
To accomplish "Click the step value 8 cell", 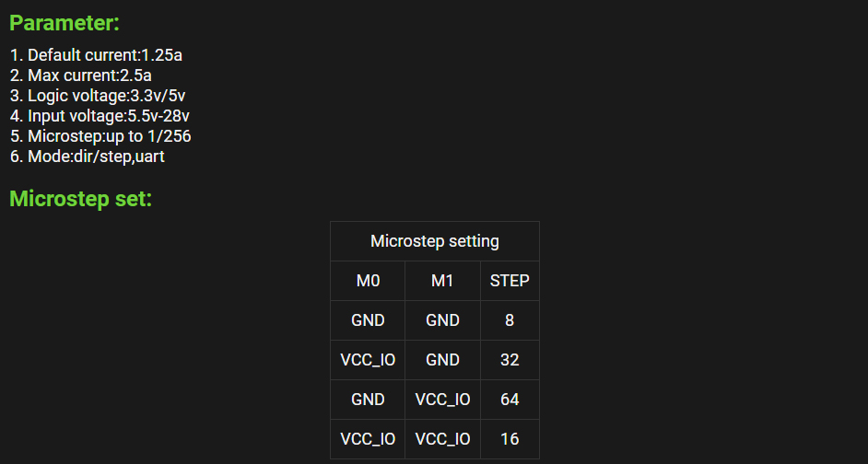I will (x=510, y=320).
